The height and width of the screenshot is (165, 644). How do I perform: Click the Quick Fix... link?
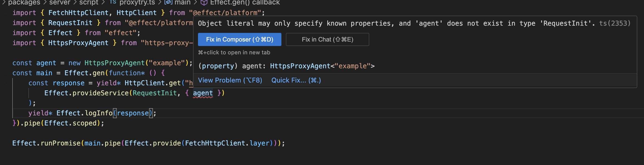pyautogui.click(x=296, y=80)
